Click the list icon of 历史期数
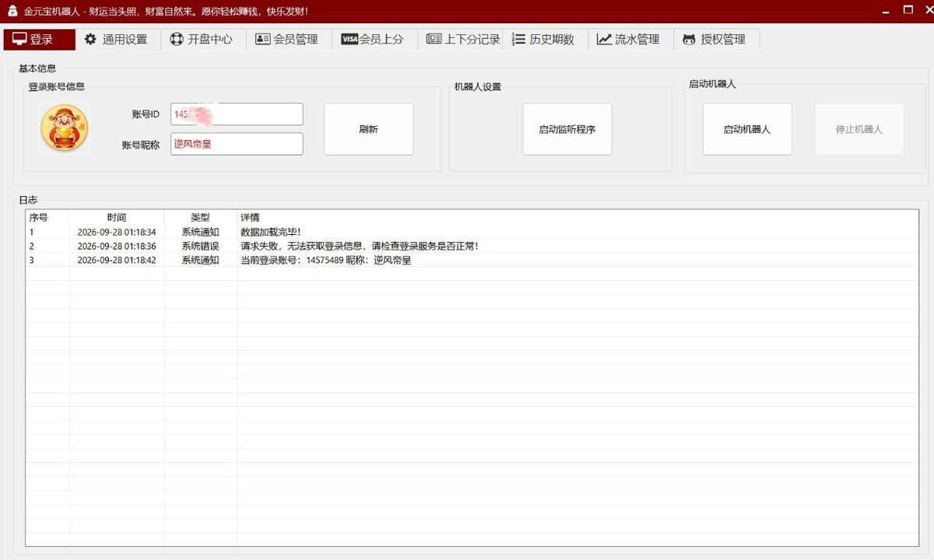Screen dimensions: 934x560 (x=518, y=39)
